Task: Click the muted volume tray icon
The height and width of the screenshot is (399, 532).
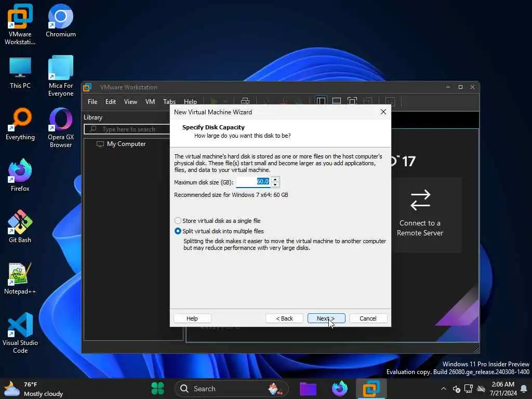Action: tap(456, 389)
